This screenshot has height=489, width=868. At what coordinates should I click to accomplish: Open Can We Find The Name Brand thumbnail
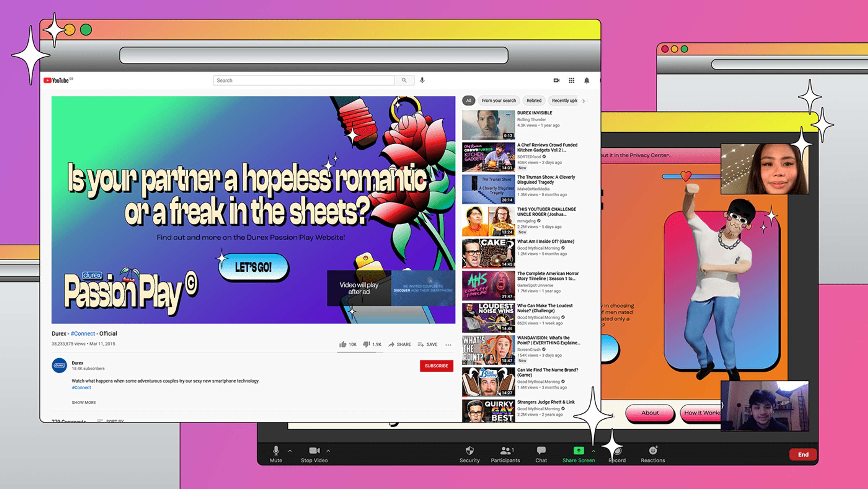(x=488, y=382)
